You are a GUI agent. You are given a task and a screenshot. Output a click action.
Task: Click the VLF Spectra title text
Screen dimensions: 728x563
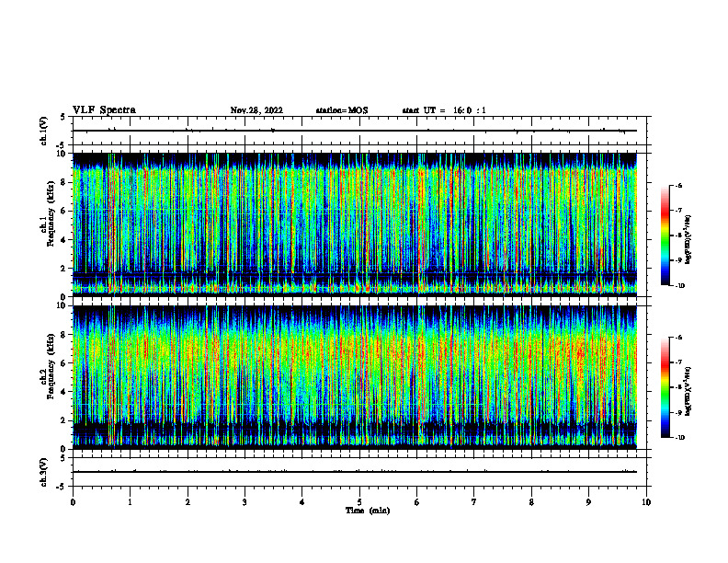pyautogui.click(x=104, y=110)
